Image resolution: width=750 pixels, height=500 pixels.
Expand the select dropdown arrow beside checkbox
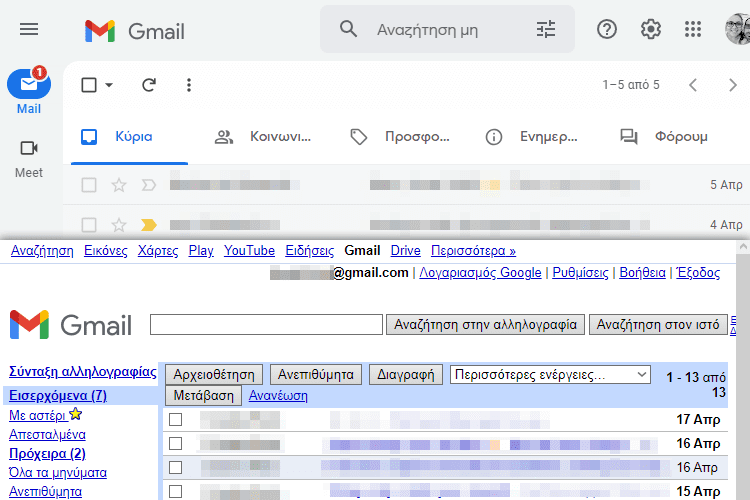coord(109,85)
